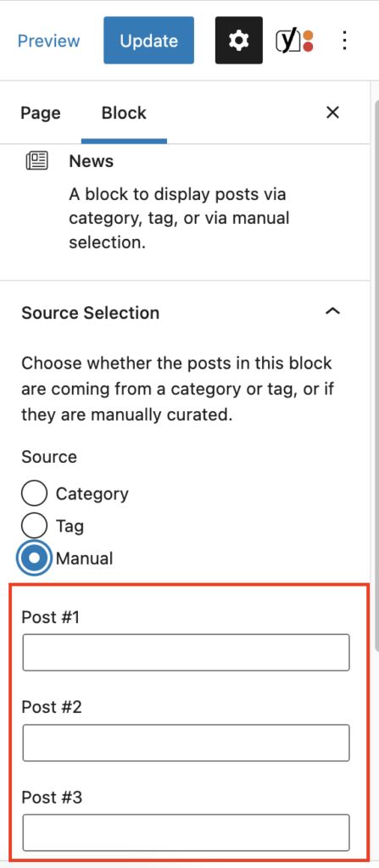This screenshot has width=379, height=868.
Task: Open the three-dot options menu
Action: tap(344, 41)
